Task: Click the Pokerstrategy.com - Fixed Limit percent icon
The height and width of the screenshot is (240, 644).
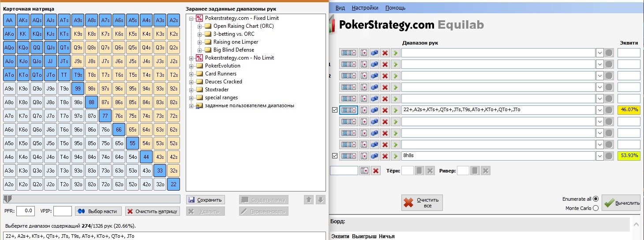Action: (199, 18)
